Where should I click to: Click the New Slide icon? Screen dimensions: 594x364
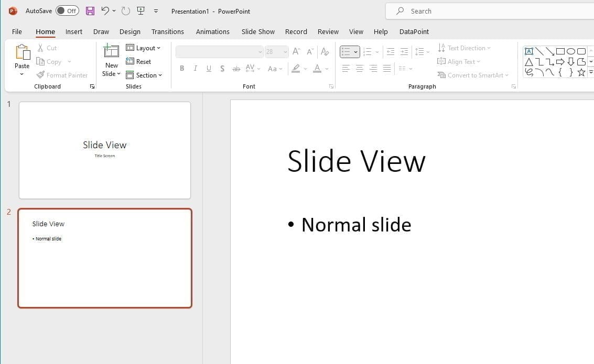tap(111, 51)
